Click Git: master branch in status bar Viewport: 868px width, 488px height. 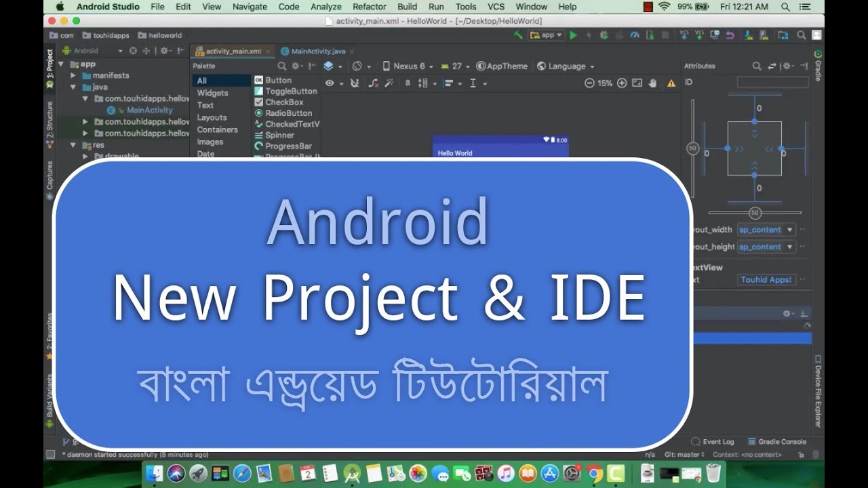point(685,455)
